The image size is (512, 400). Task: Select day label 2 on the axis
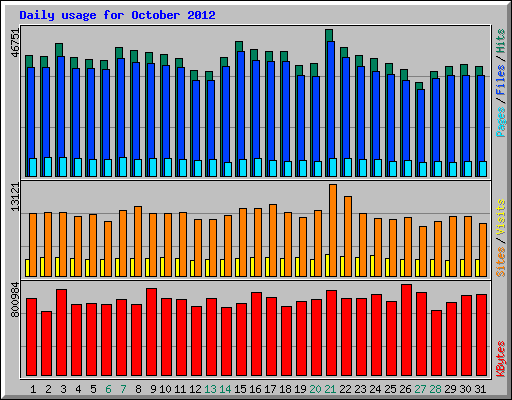[48, 389]
